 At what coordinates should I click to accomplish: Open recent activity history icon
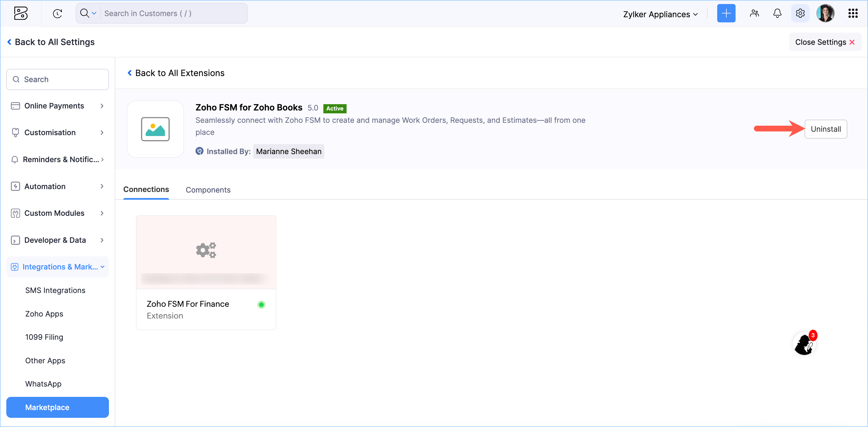(58, 13)
